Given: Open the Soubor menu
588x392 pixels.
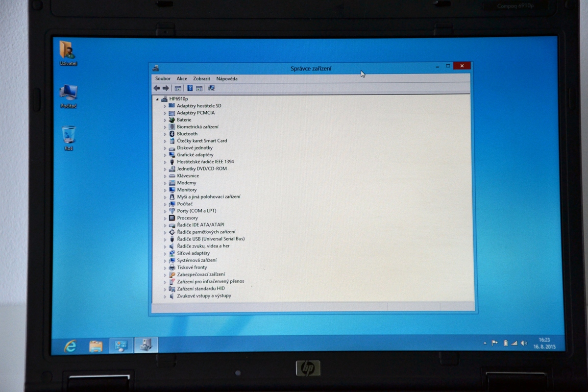Looking at the screenshot, I should click(x=163, y=78).
